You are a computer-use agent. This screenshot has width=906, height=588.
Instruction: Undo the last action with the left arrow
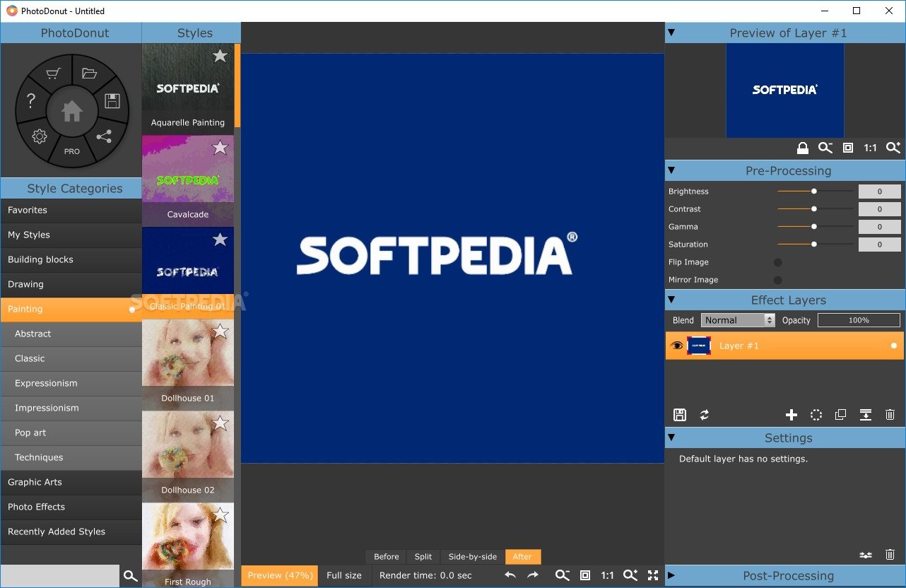[510, 575]
